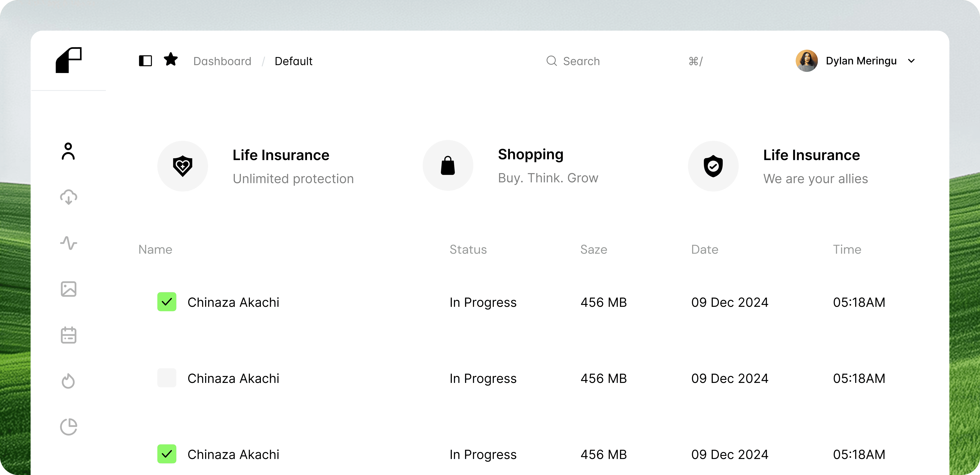This screenshot has height=475, width=980.
Task: Select the Default breadcrumb item
Action: pos(293,61)
